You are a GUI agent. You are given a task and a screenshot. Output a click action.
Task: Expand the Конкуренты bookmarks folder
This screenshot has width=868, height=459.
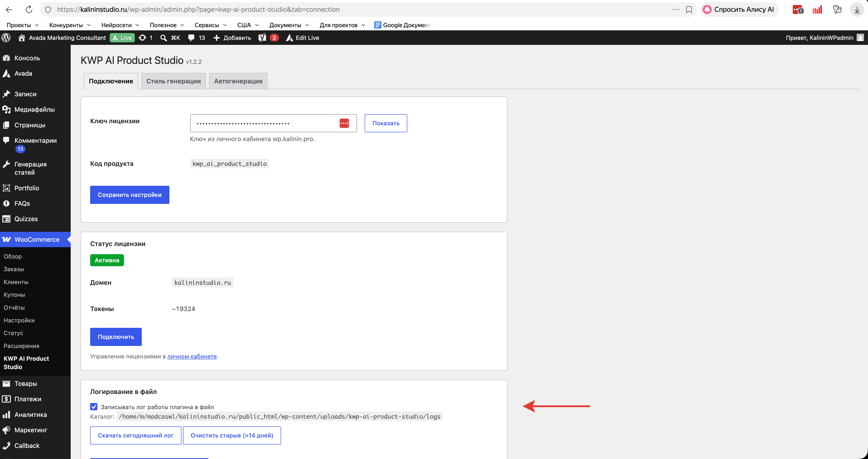click(x=70, y=25)
